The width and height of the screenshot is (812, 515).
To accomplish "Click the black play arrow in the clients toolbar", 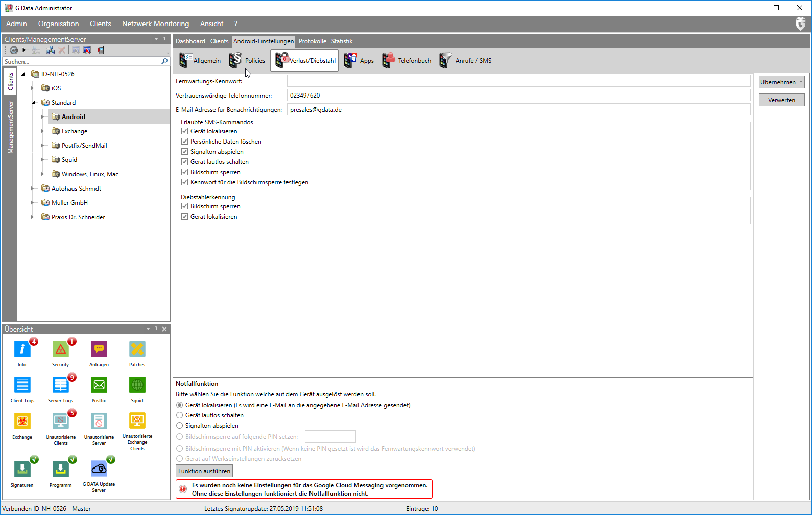I will pyautogui.click(x=24, y=50).
